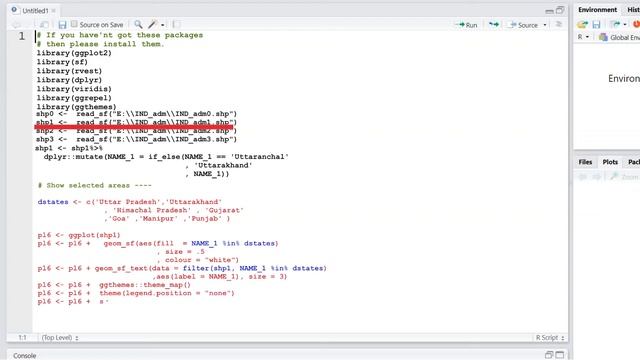Viewport: 640px width, 360px height.
Task: Click the library(rvest) line
Action: [69, 71]
